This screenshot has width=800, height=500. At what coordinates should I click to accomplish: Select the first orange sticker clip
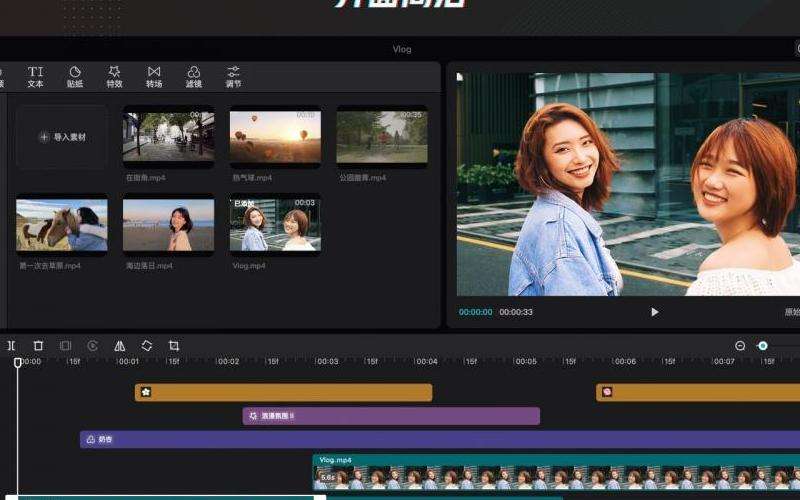tap(284, 392)
